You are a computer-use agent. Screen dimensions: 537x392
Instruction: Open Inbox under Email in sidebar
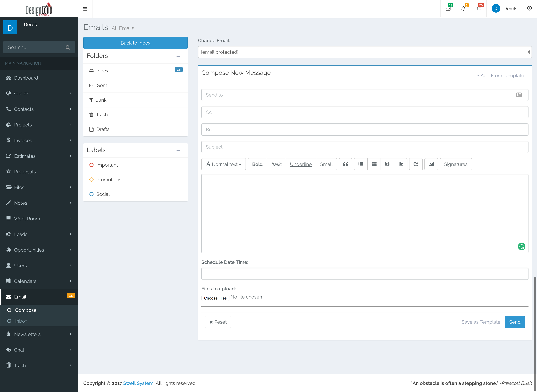coord(21,321)
